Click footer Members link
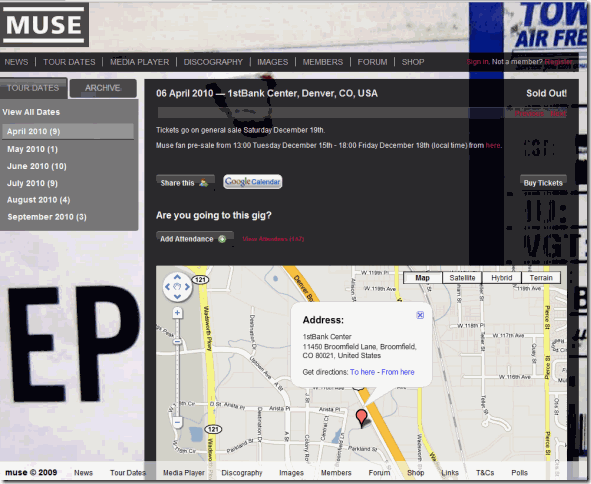Image resolution: width=591 pixels, height=484 pixels. 336,473
